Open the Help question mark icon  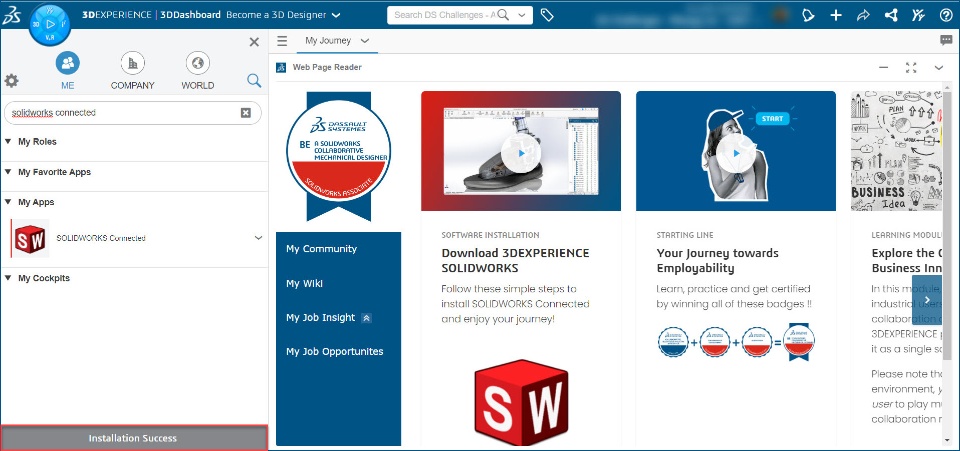pos(946,15)
